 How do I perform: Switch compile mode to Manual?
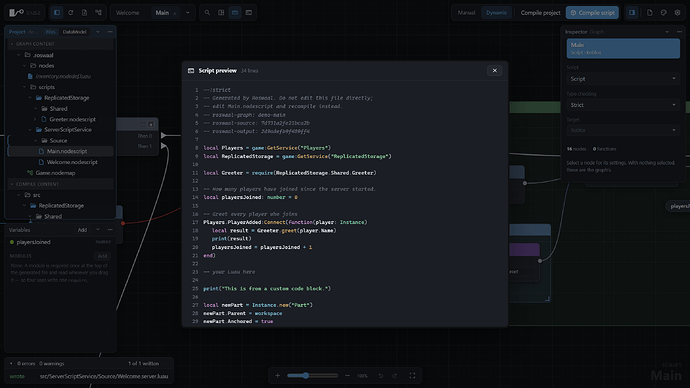[466, 13]
